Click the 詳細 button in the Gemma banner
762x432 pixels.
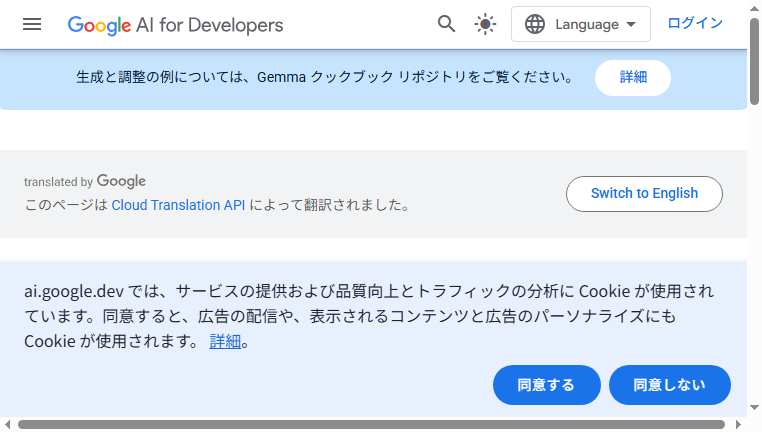633,77
